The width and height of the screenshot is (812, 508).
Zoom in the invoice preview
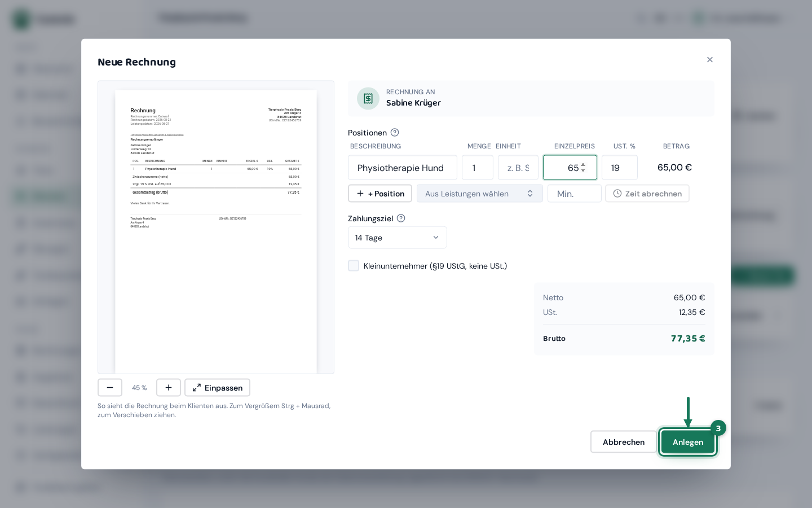coord(169,388)
